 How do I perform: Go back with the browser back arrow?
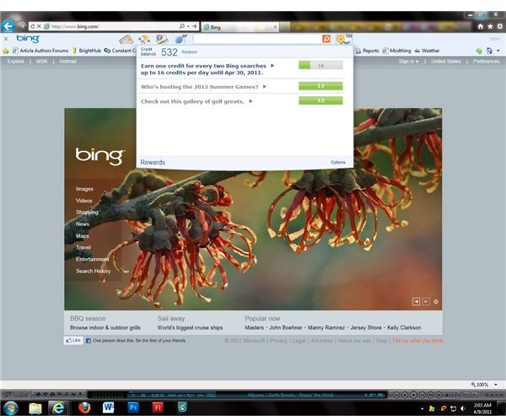8,26
